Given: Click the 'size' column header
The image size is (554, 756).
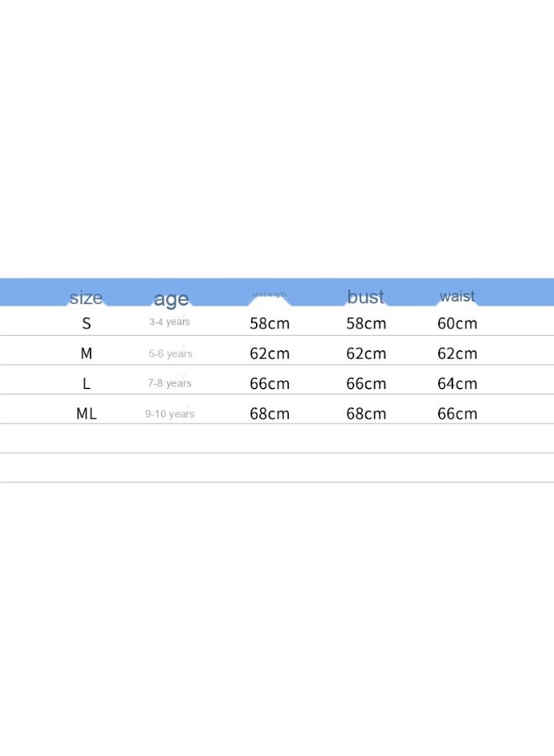Looking at the screenshot, I should click(x=86, y=297).
